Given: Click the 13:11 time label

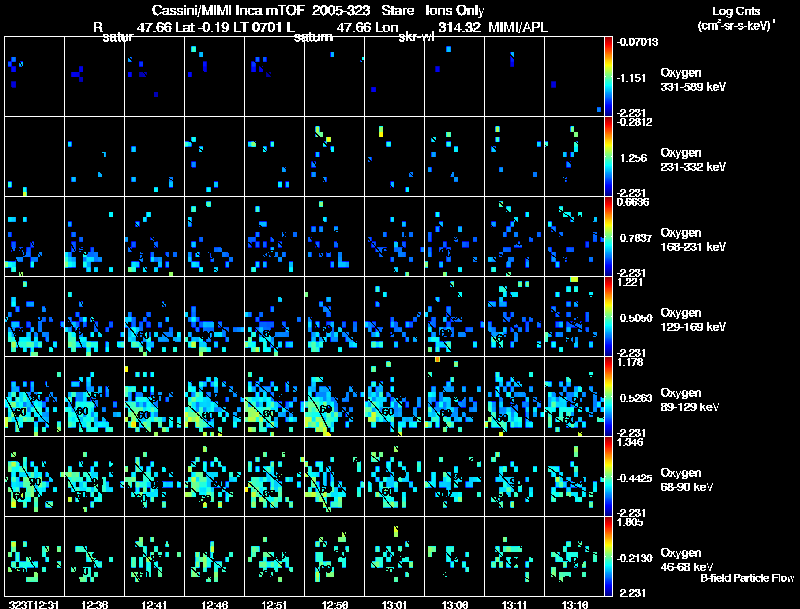Looking at the screenshot, I should (x=514, y=604).
